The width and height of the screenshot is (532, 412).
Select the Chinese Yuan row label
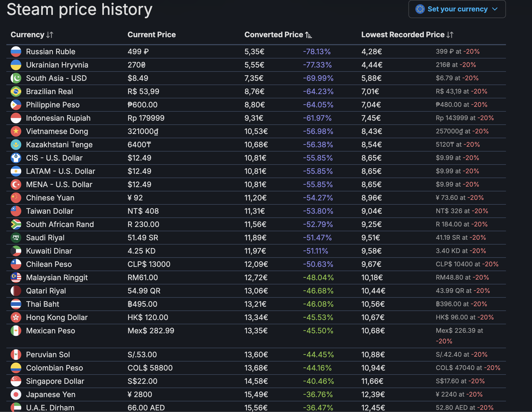(50, 198)
